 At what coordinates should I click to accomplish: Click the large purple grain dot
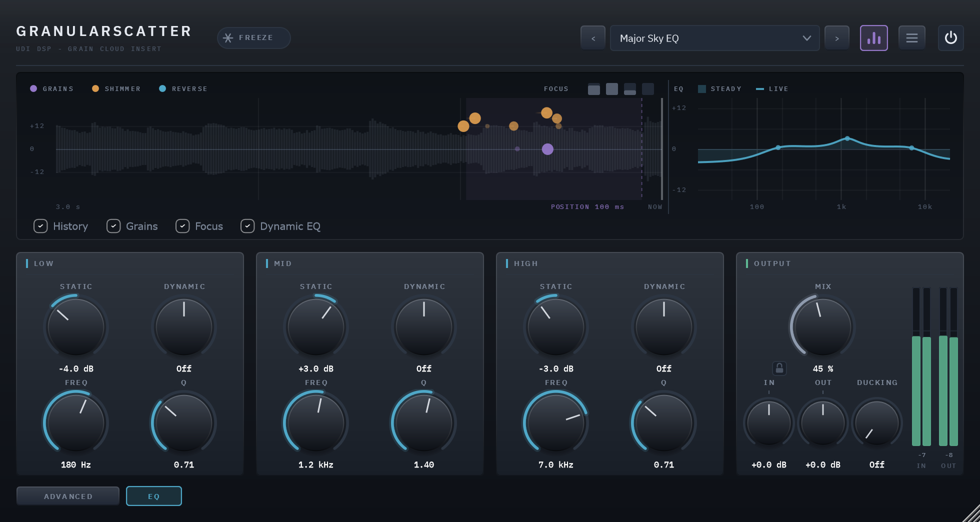[x=547, y=149]
